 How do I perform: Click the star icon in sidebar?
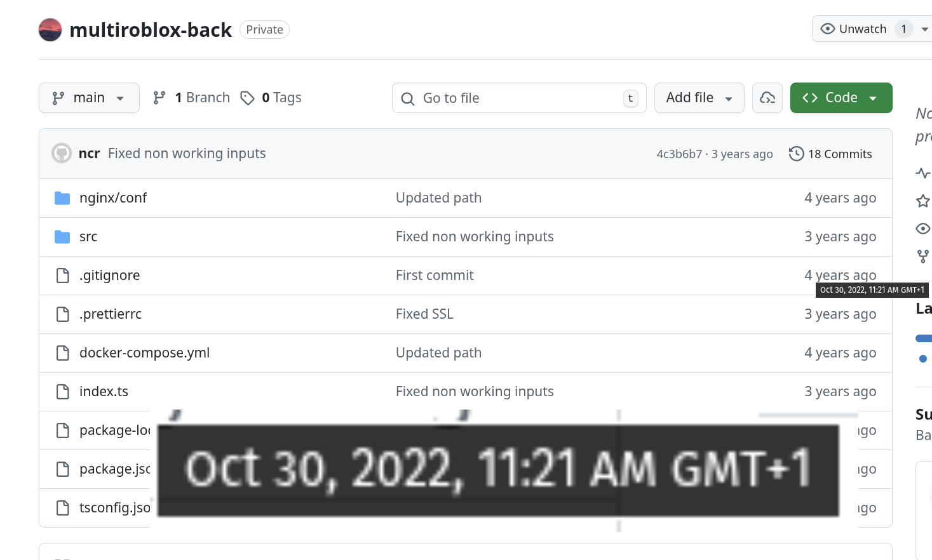click(x=923, y=201)
